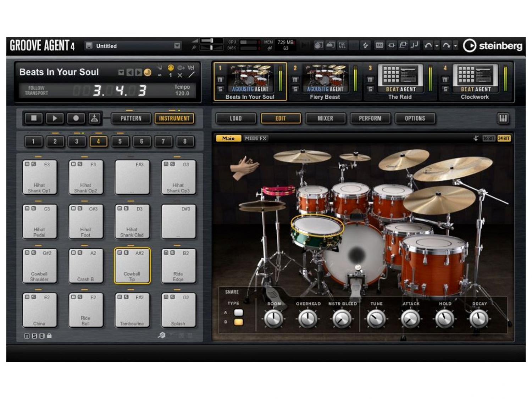Click the Pattern button
This screenshot has width=532, height=399.
click(x=131, y=118)
